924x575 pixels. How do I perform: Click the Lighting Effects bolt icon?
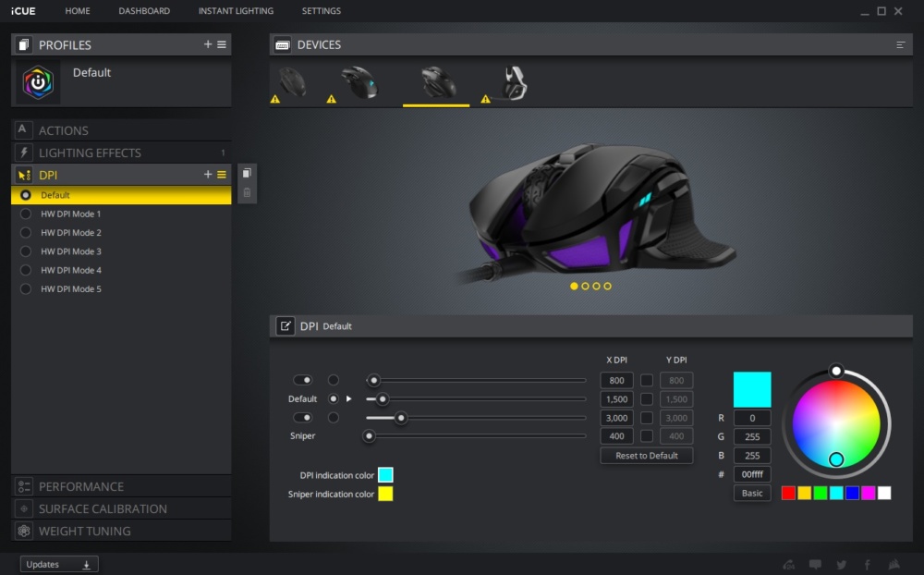pyautogui.click(x=23, y=153)
